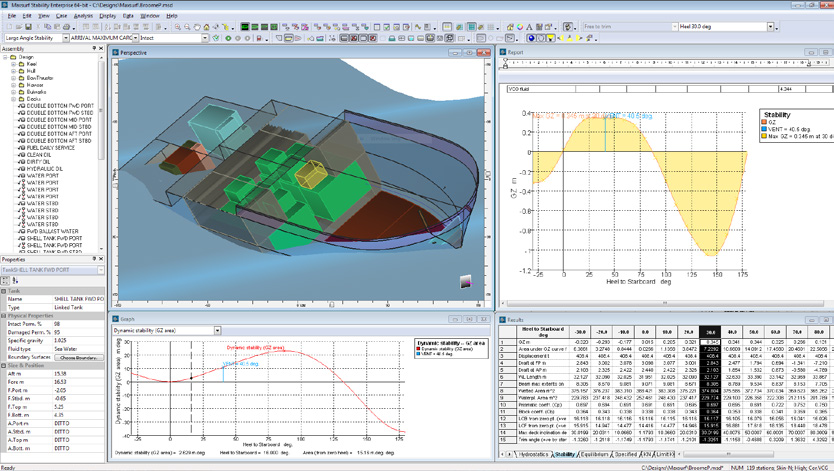This screenshot has width=834, height=471.
Task: Open the Display menu
Action: [107, 16]
